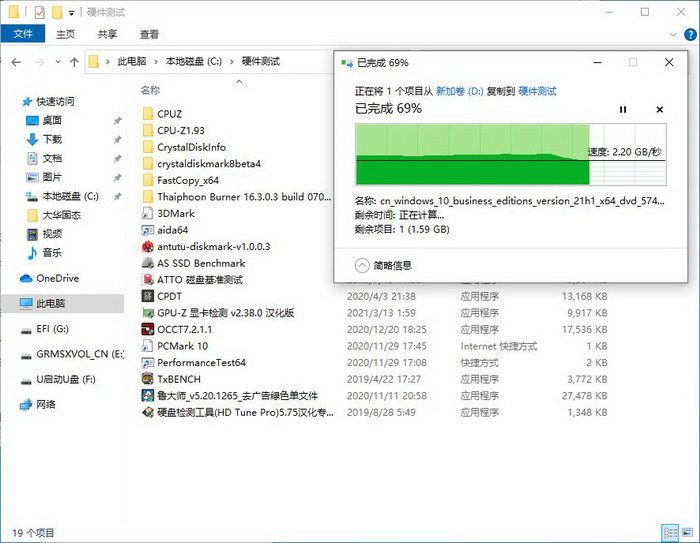Switch to the 共享 ribbon tab
This screenshot has height=543, width=700.
pyautogui.click(x=108, y=34)
